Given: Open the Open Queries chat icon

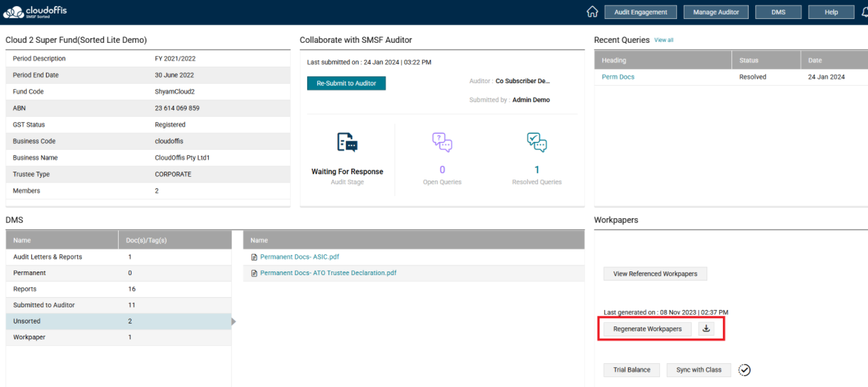Looking at the screenshot, I should (442, 142).
